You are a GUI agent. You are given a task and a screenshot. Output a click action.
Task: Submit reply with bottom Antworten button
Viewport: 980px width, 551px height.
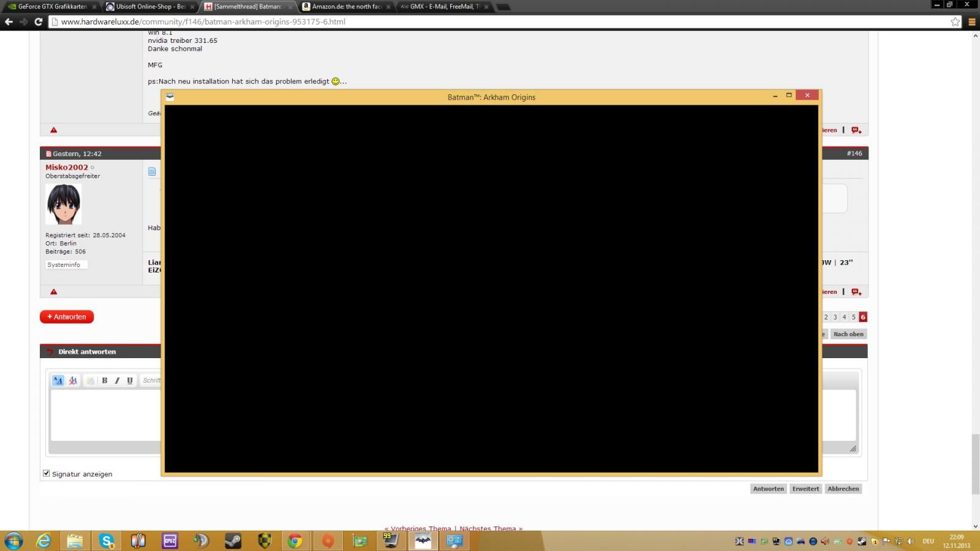click(x=769, y=489)
